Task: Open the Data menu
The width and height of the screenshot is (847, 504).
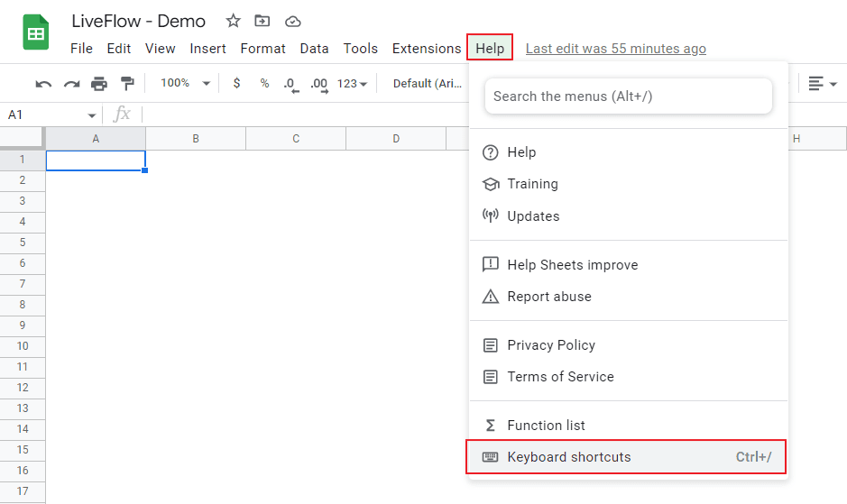Action: pyautogui.click(x=315, y=49)
